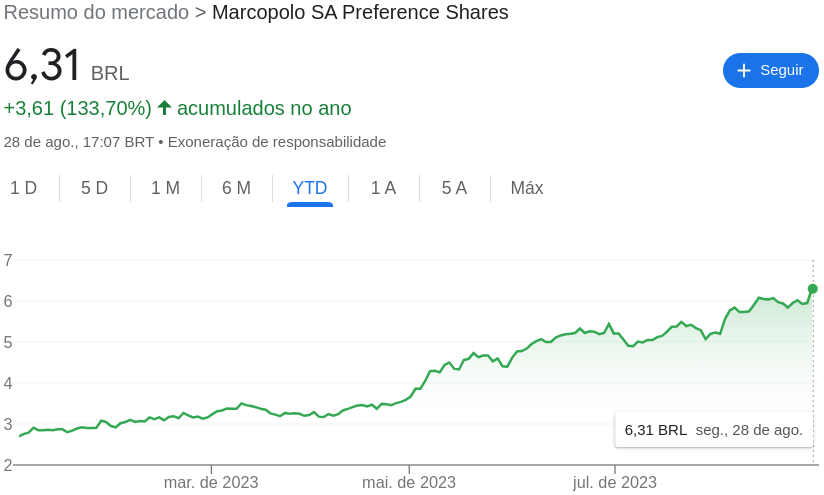Select the Máx time range
This screenshot has width=824, height=495.
point(527,188)
